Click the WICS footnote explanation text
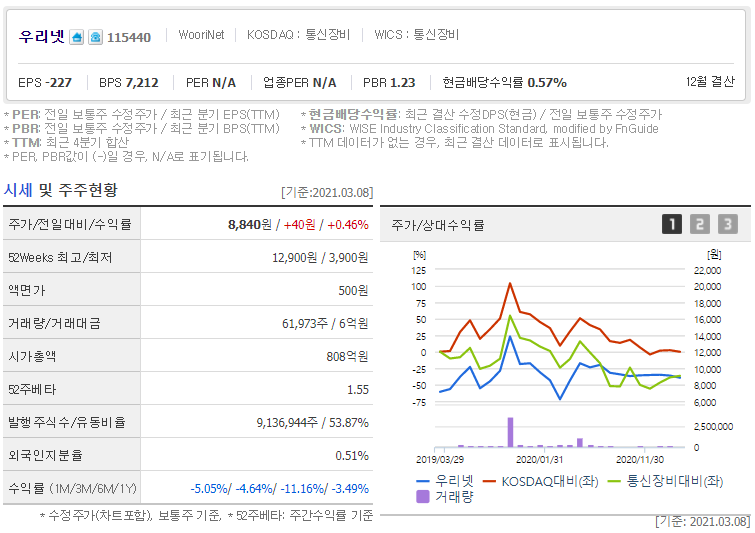755x533 pixels. pyautogui.click(x=479, y=129)
